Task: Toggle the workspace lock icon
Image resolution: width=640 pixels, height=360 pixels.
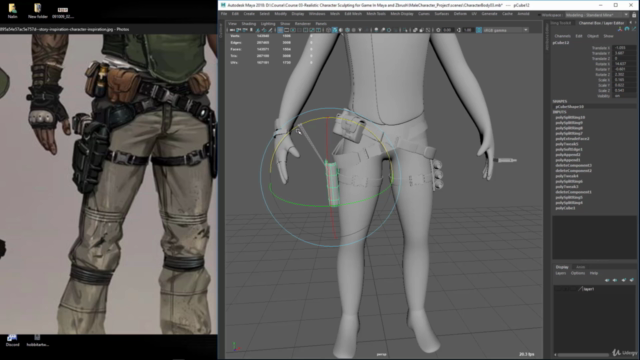Action: [x=634, y=15]
